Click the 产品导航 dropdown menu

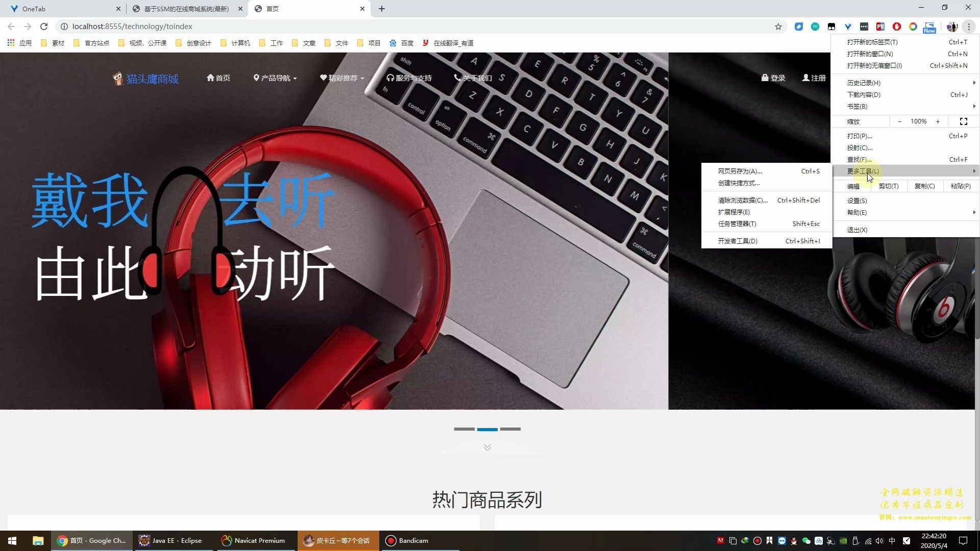click(276, 78)
